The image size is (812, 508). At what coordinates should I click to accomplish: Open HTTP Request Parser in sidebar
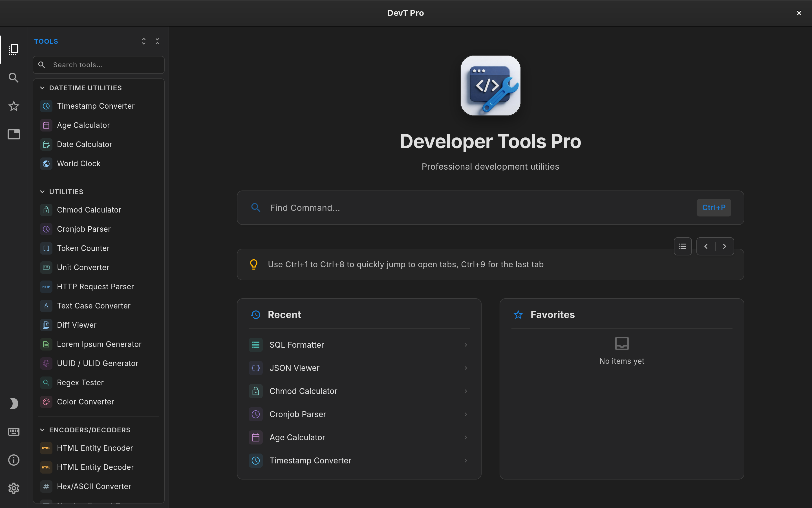point(99,286)
